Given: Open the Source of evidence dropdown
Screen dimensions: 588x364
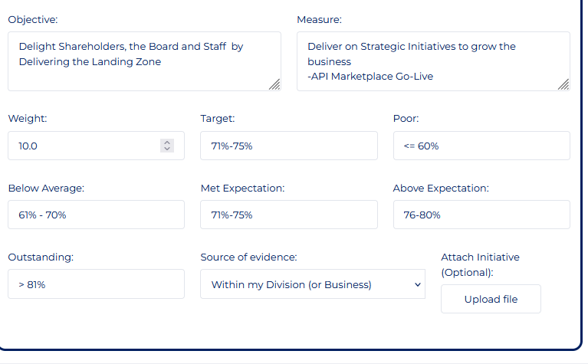Looking at the screenshot, I should coord(313,284).
